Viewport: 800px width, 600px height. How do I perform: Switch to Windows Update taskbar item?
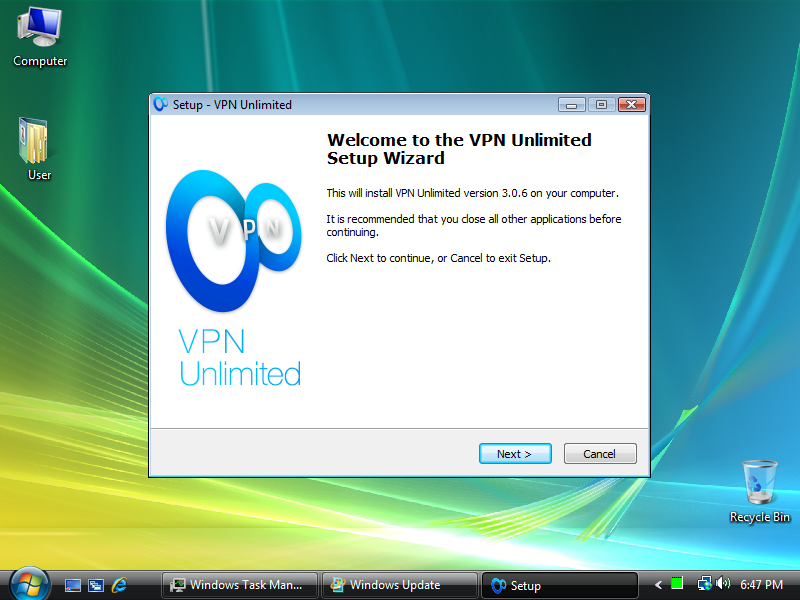click(399, 585)
